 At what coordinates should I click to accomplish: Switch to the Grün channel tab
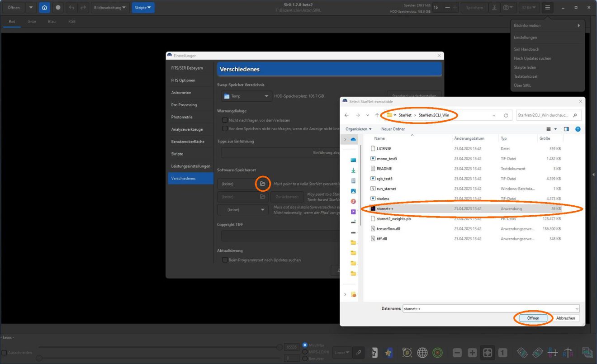tap(32, 22)
